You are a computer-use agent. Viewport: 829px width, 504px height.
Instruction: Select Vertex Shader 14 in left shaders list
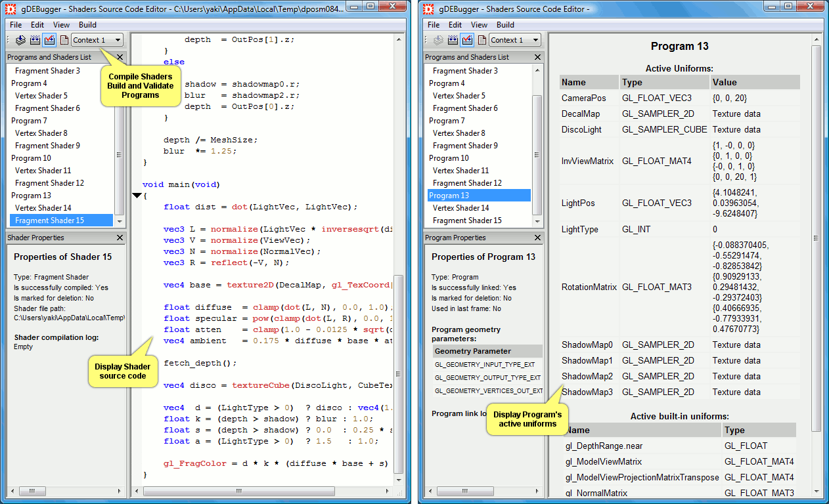tap(43, 208)
